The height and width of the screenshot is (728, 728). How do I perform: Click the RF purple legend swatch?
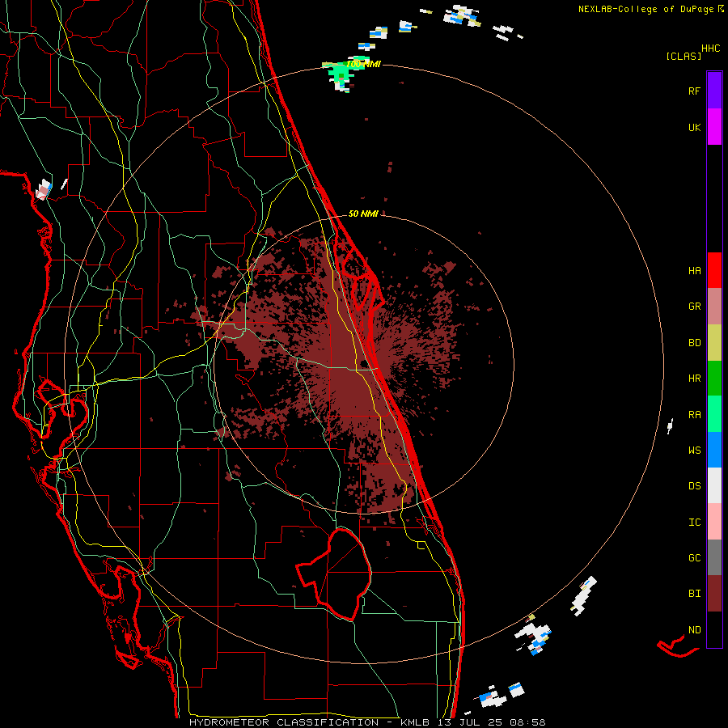714,90
